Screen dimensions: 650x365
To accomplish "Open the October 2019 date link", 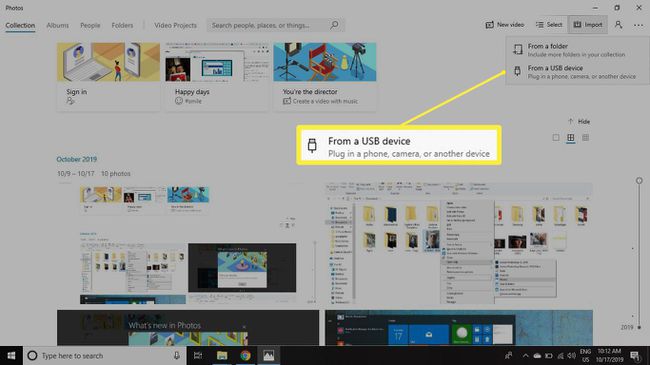I will [77, 159].
